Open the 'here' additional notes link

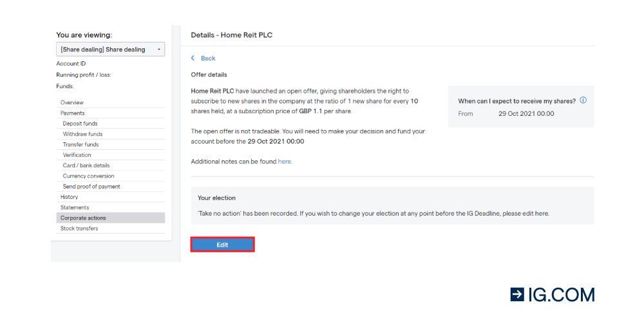(285, 162)
